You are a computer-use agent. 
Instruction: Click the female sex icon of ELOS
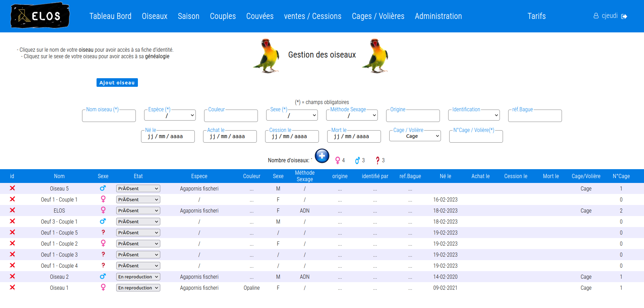[x=103, y=210]
